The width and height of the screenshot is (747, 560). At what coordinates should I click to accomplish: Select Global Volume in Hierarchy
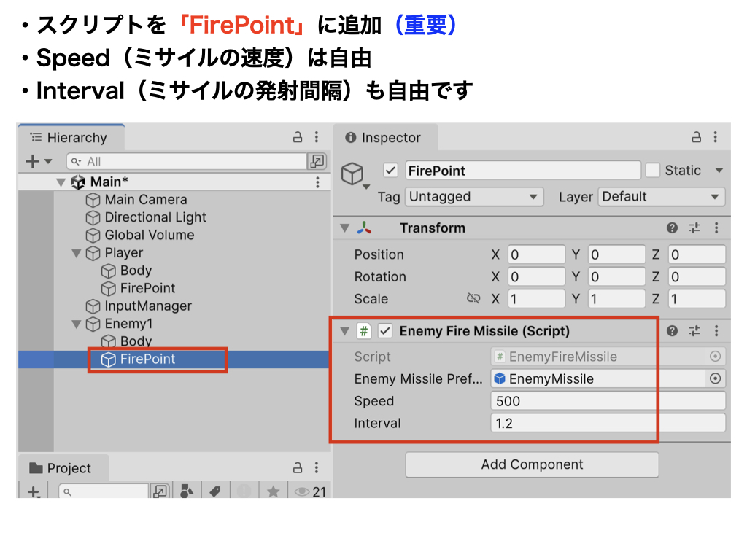click(149, 235)
